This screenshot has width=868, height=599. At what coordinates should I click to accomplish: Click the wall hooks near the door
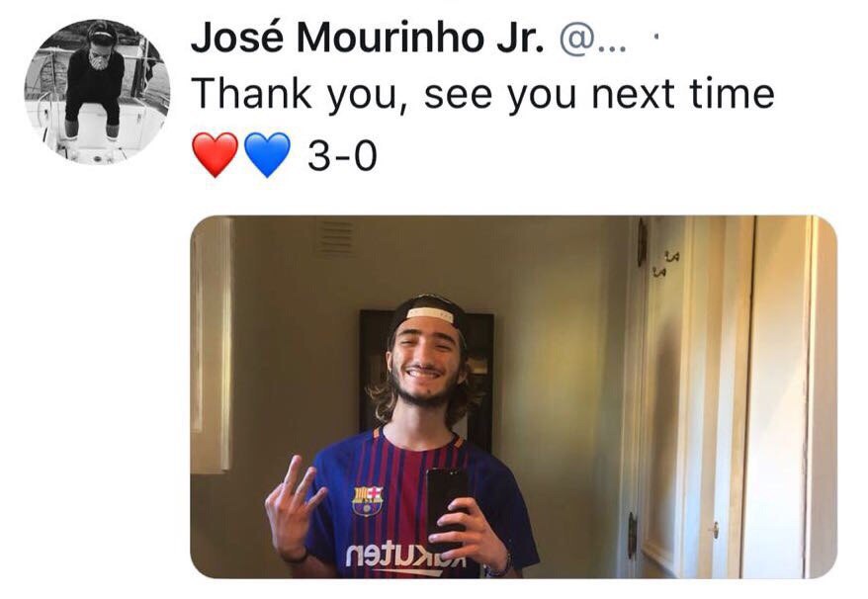[664, 263]
